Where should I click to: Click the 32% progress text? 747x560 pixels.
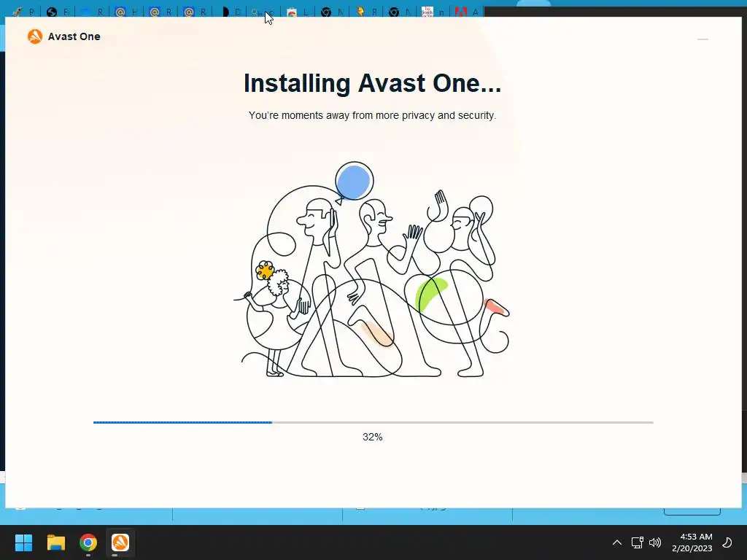[x=373, y=437]
